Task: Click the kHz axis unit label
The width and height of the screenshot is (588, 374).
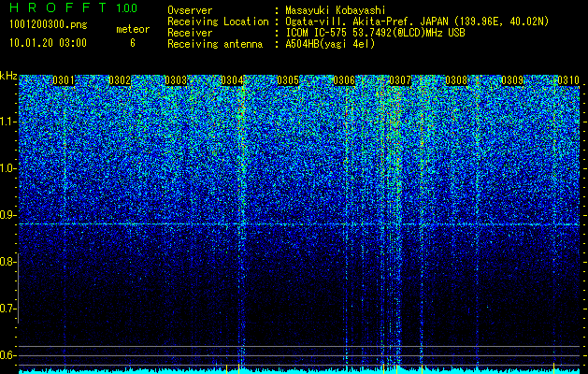Action: 8,76
